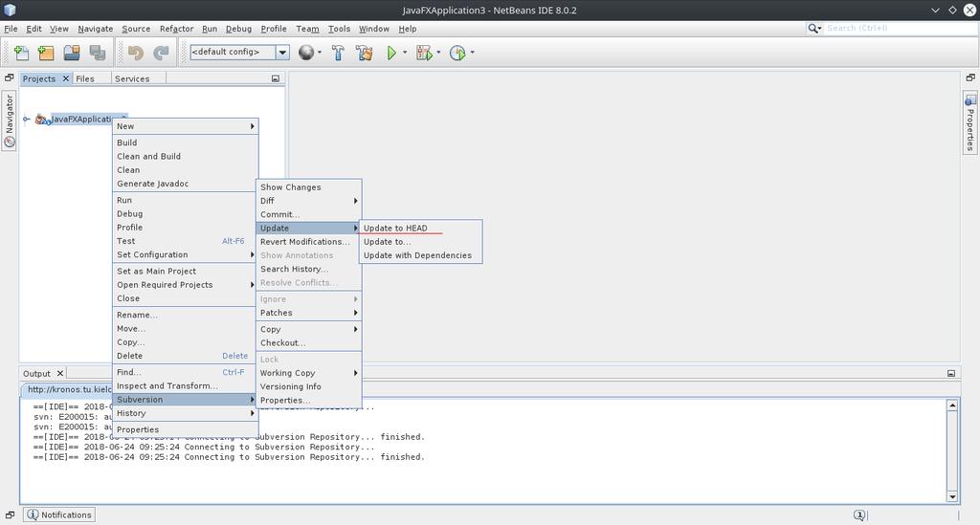Viewport: 980px width, 525px height.
Task: Expand the Diff submenu
Action: tap(309, 201)
